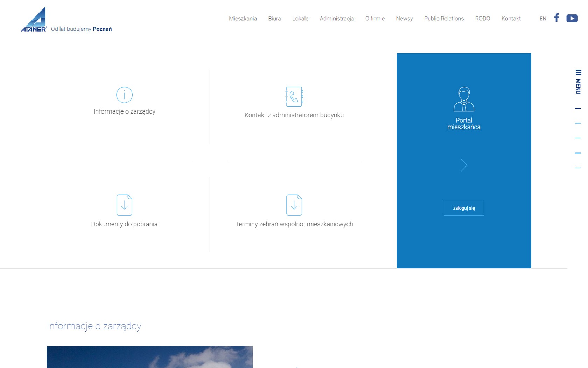The image size is (588, 368).
Task: Open the Mieszkania menu item
Action: coord(243,19)
